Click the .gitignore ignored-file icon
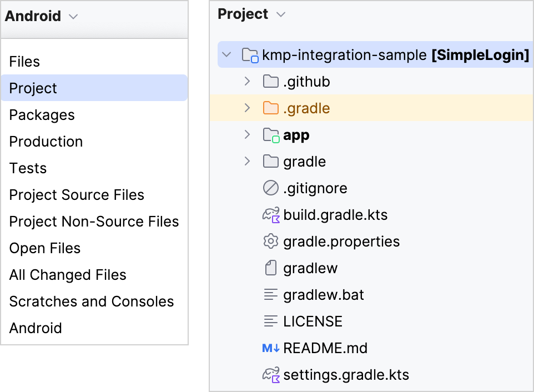Image resolution: width=534 pixels, height=392 pixels. 270,188
